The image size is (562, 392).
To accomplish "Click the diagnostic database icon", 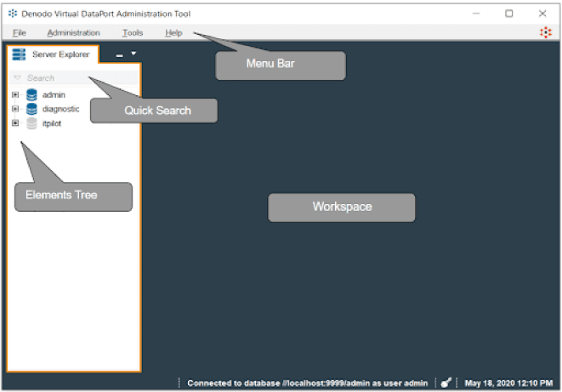I will 31,109.
